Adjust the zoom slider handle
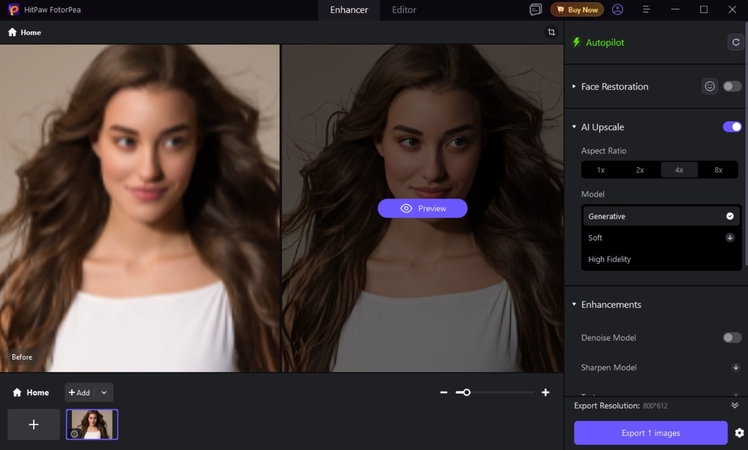Screen dimensions: 748x450 tap(467, 392)
